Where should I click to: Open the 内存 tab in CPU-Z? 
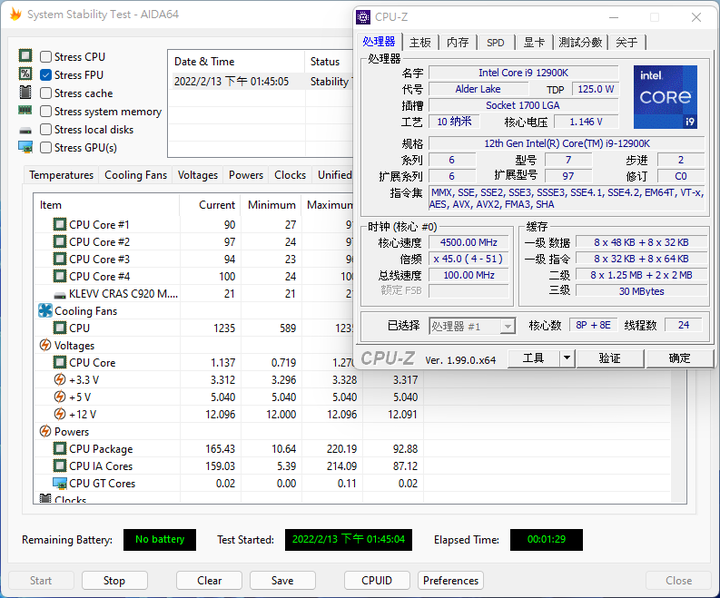point(457,42)
